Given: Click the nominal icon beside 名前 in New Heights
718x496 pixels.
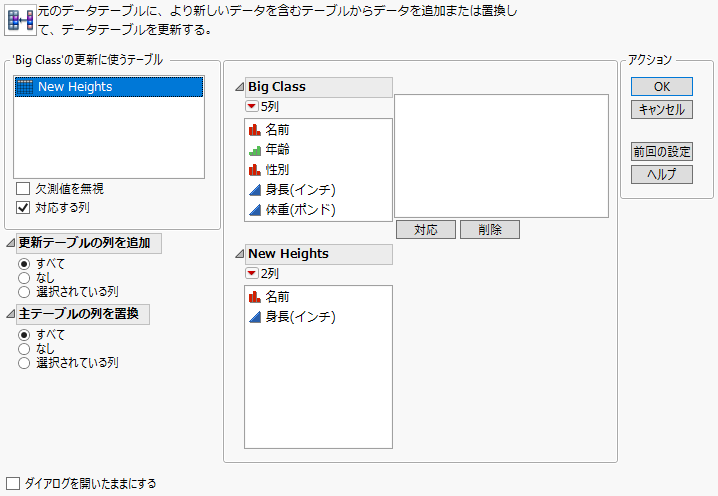Looking at the screenshot, I should pos(255,297).
